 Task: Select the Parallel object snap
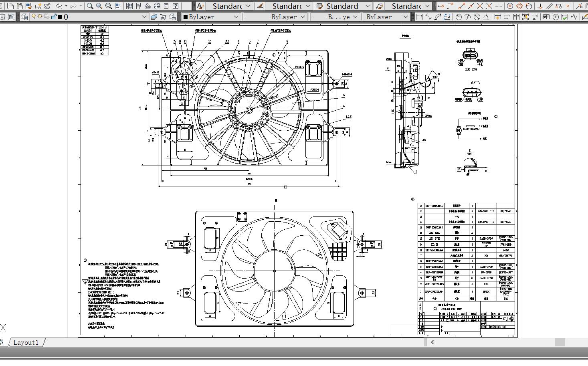[550, 6]
